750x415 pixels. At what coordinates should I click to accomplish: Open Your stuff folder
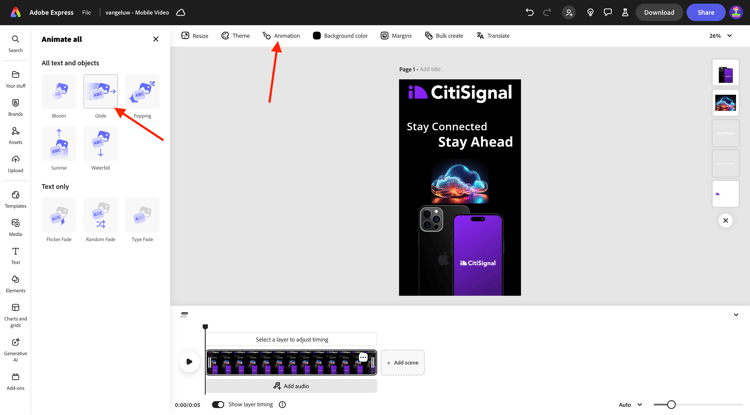pos(15,79)
